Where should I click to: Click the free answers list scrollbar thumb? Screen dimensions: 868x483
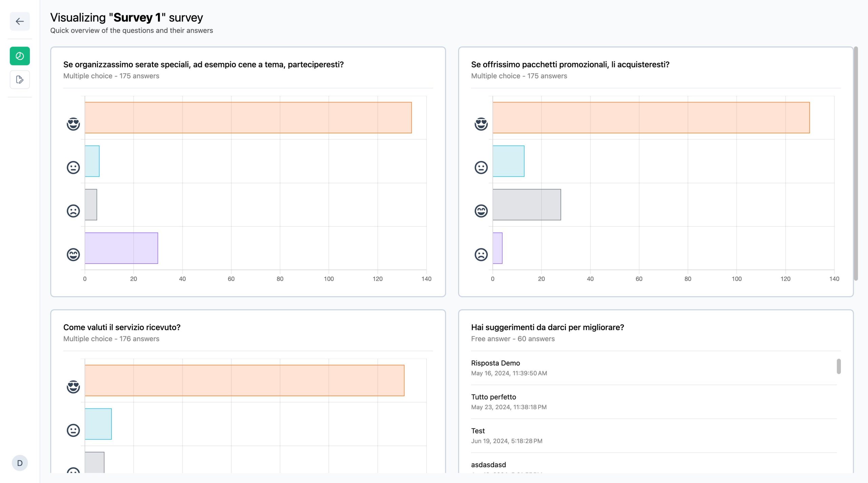(x=839, y=366)
